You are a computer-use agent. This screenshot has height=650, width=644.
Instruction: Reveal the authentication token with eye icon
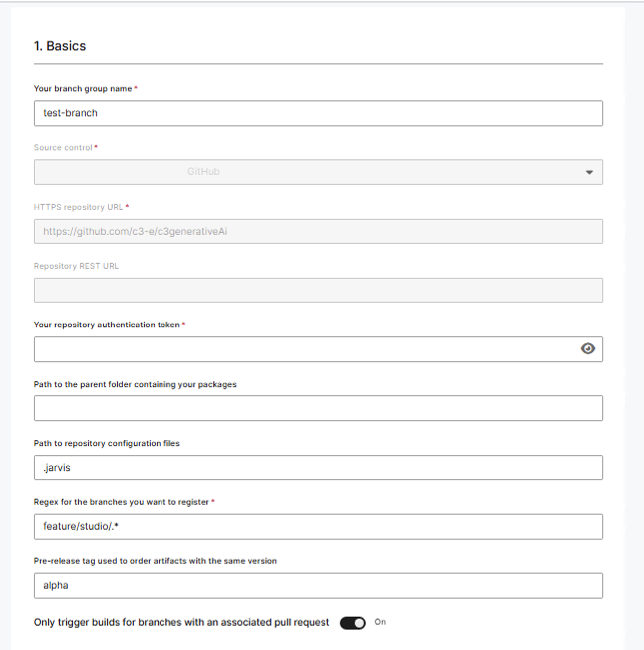(588, 349)
